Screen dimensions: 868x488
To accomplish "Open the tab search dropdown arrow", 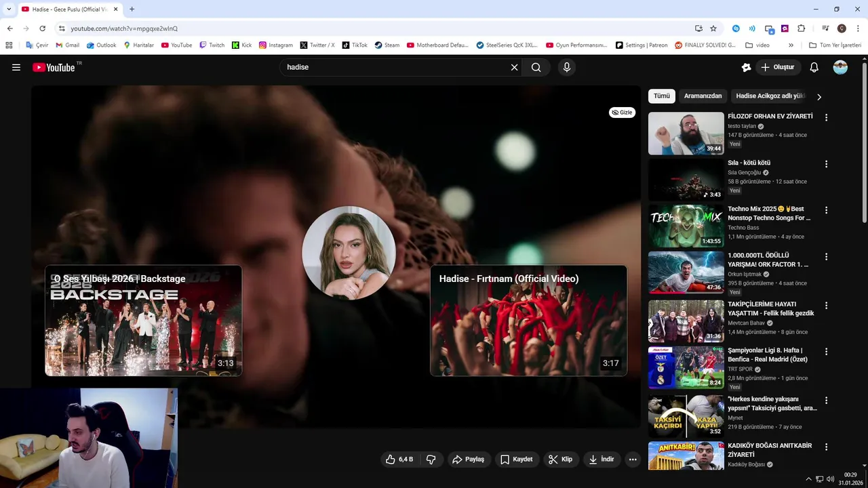I will [9, 9].
